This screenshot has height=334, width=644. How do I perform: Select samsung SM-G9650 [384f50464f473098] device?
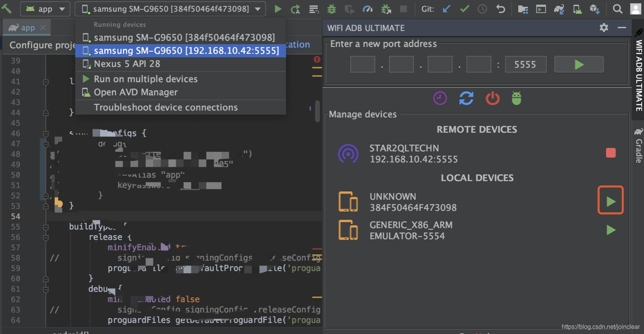(181, 38)
